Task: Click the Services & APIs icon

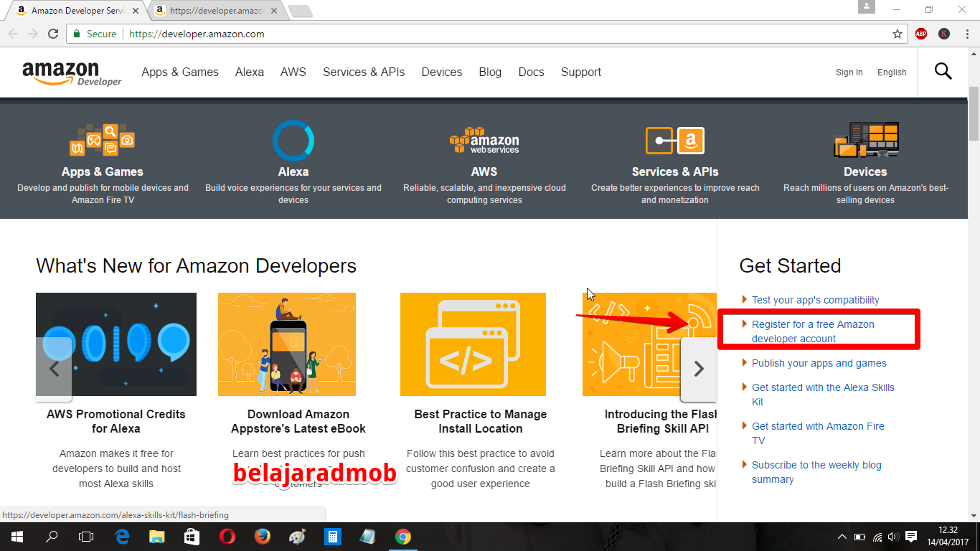Action: pos(675,141)
